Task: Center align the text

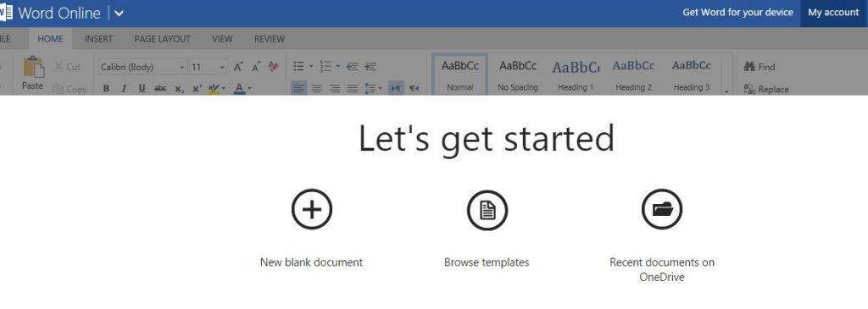Action: pyautogui.click(x=317, y=88)
